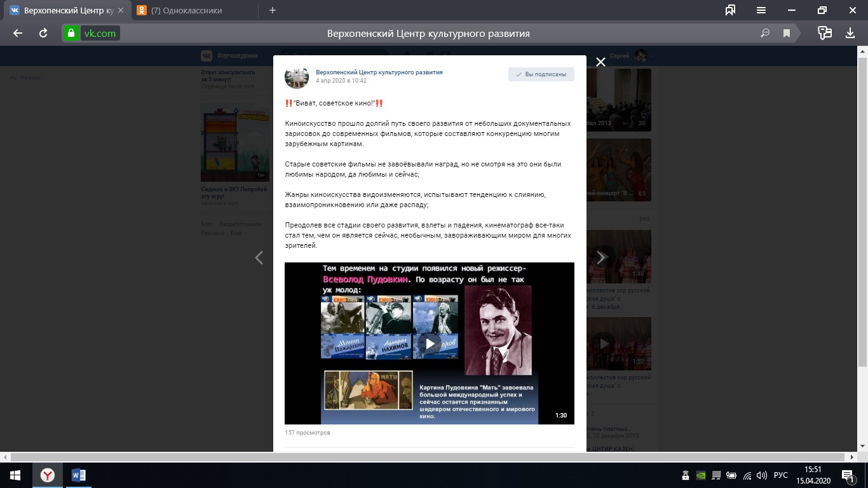This screenshot has height=488, width=868.
Task: Go to the next post with right arrow
Action: pos(602,257)
